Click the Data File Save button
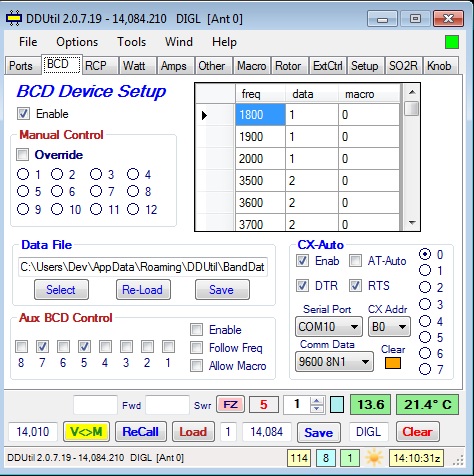 [222, 289]
